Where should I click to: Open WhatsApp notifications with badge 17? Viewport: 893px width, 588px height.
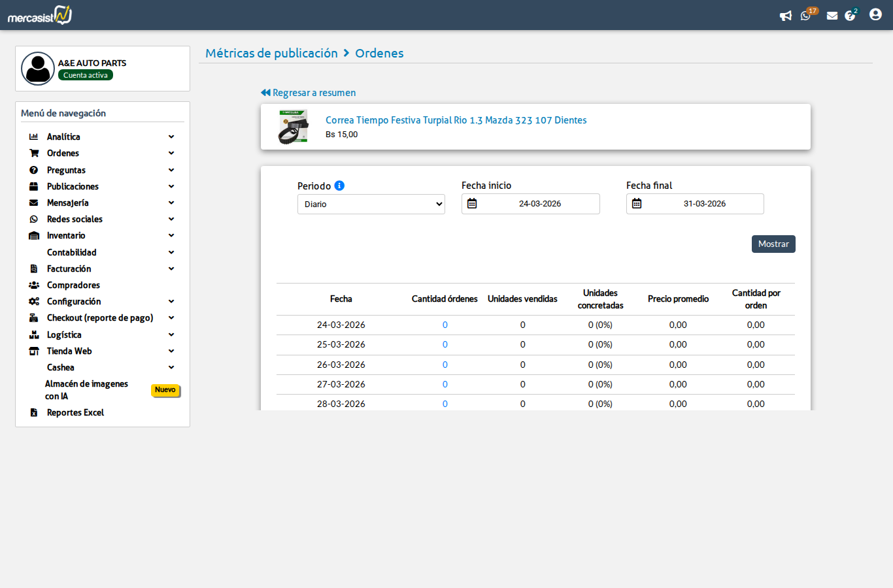click(x=807, y=15)
